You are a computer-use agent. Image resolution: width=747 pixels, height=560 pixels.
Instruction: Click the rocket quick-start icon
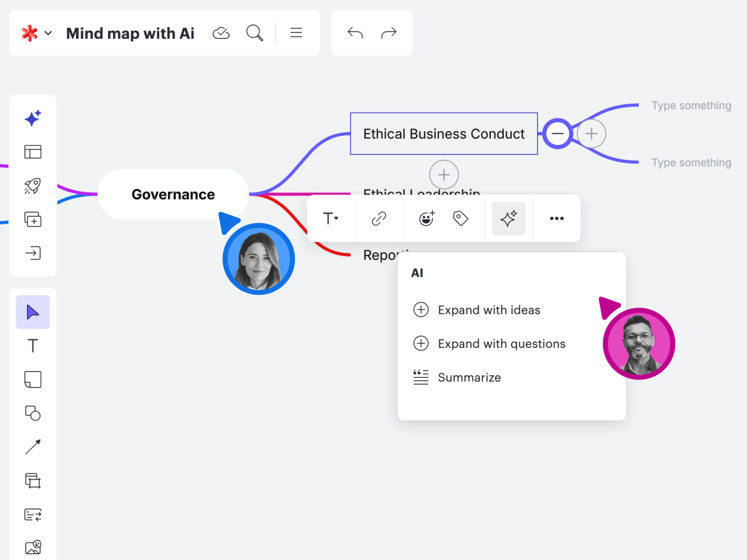pyautogui.click(x=33, y=186)
